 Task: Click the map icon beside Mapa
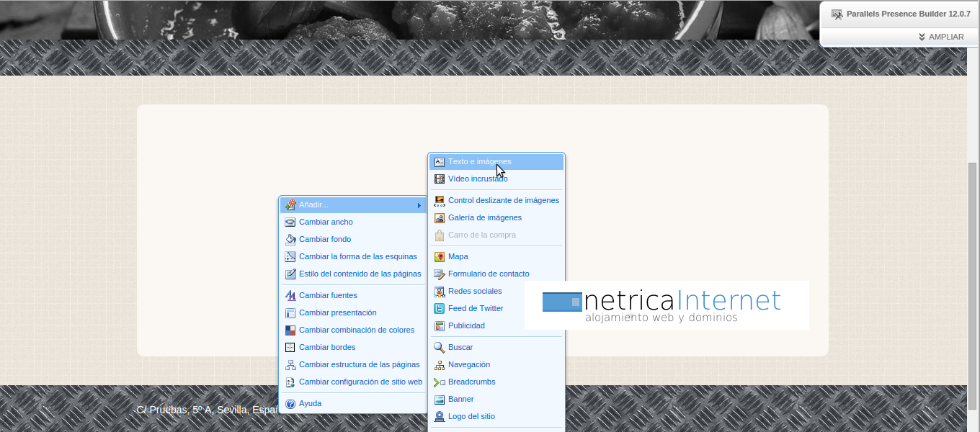439,257
